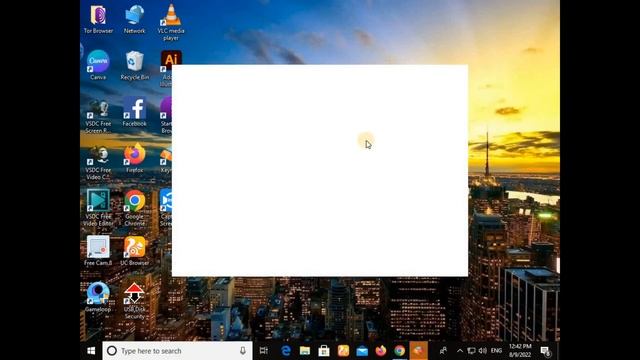Open Google Chrome desktop shortcut
The width and height of the screenshot is (640, 360).
point(134,208)
